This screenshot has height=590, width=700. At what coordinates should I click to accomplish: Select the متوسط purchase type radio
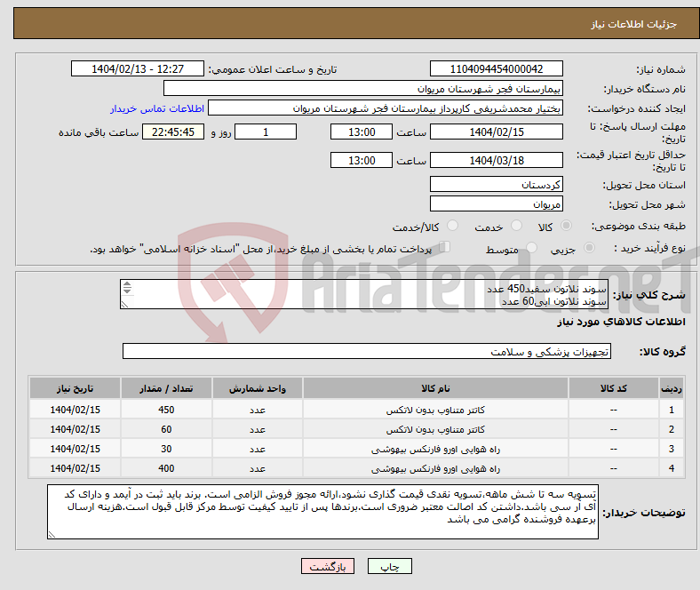point(532,247)
